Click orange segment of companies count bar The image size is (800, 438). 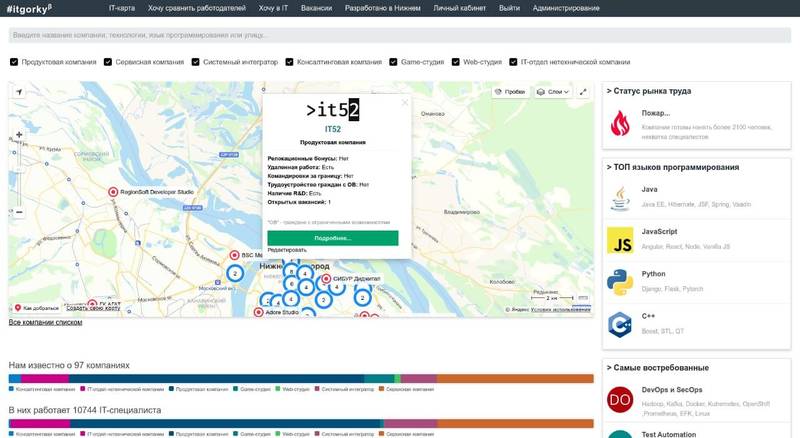click(515, 378)
